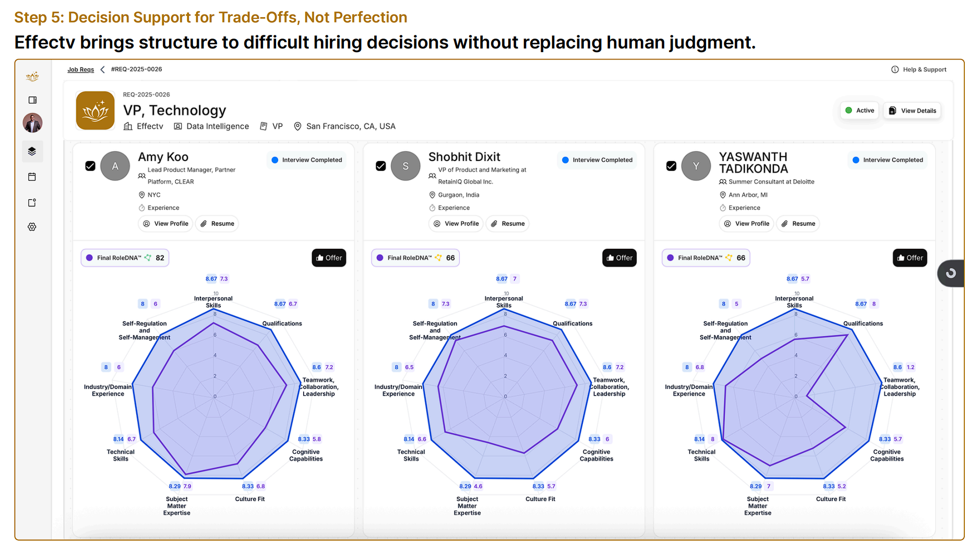Click Offer button for Amy Koo
This screenshot has height=549, width=980.
point(329,258)
